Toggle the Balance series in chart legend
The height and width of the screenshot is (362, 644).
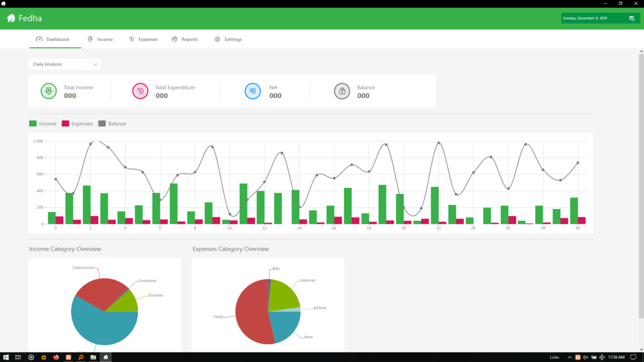112,124
